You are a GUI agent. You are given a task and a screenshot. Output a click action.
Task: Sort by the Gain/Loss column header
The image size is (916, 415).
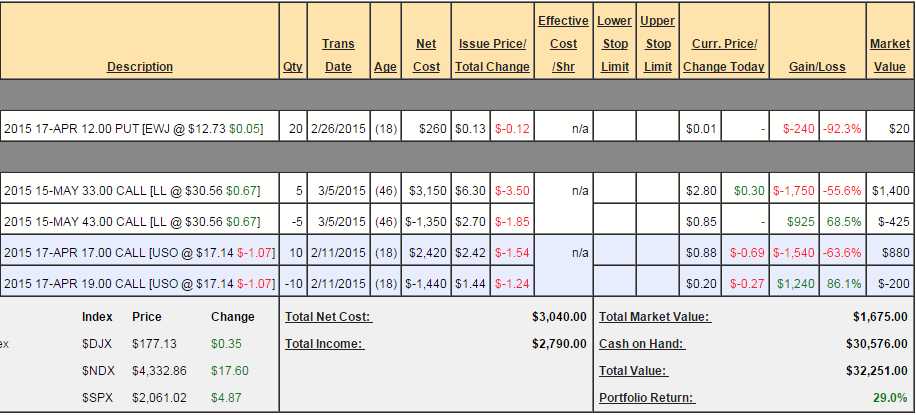pos(817,67)
